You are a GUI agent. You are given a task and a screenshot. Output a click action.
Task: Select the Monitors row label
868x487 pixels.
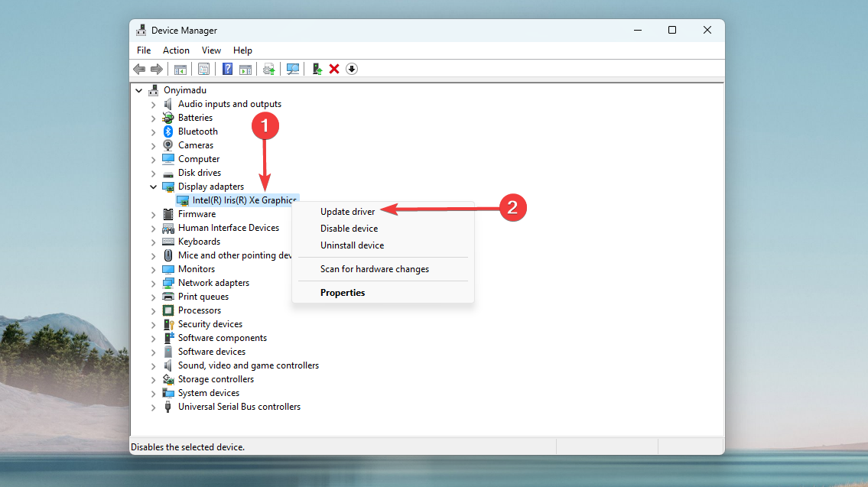click(x=197, y=269)
